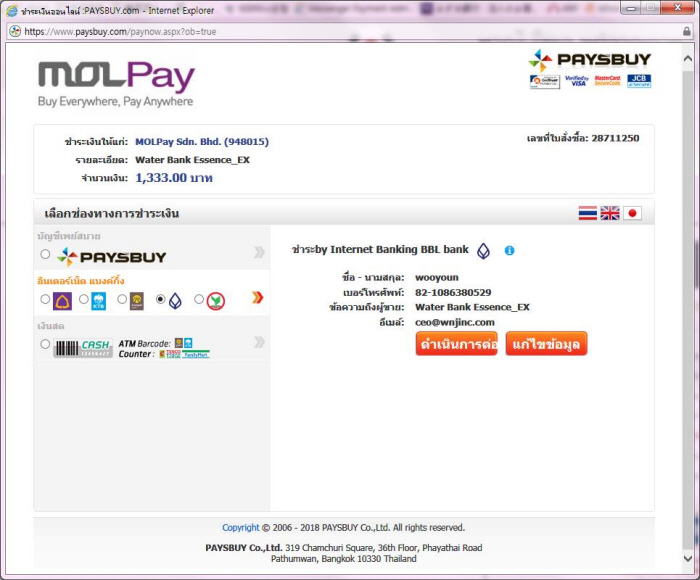Switch language to English UK flag

(610, 213)
